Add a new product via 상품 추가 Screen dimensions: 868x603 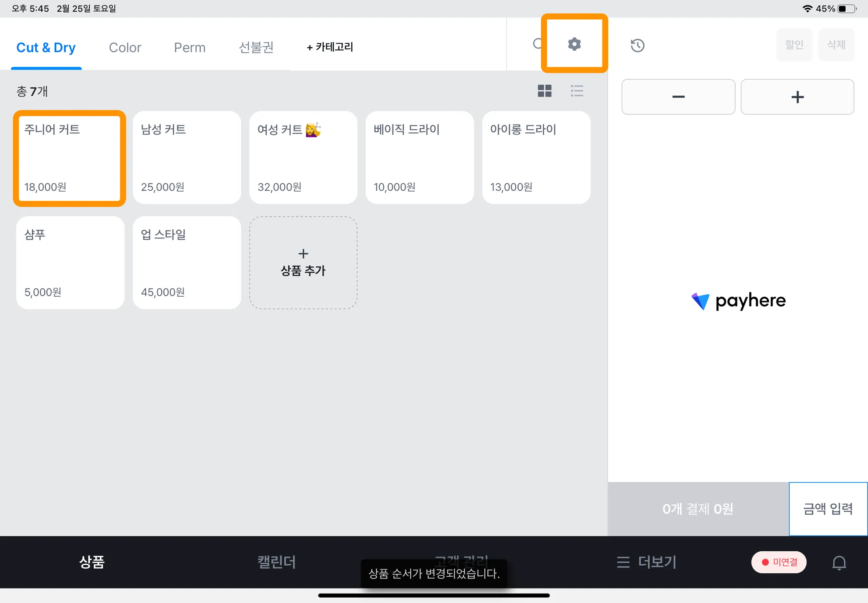point(303,263)
